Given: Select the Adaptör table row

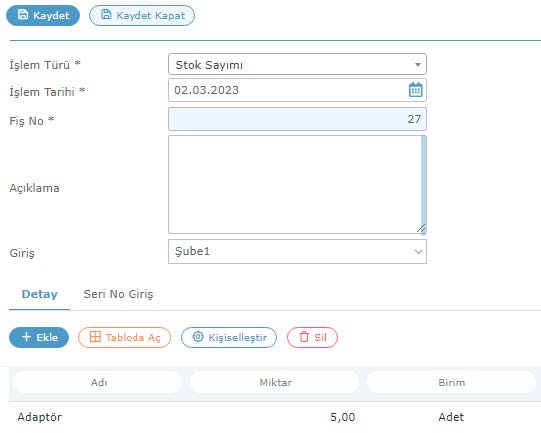Looking at the screenshot, I should [275, 417].
